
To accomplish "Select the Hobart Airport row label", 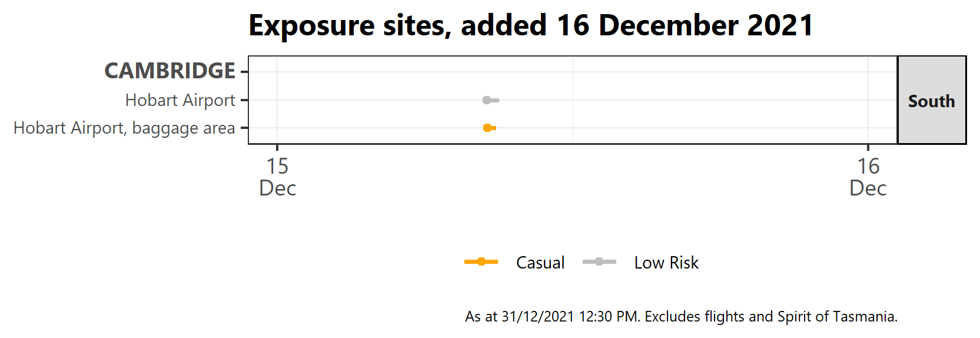I will [180, 100].
